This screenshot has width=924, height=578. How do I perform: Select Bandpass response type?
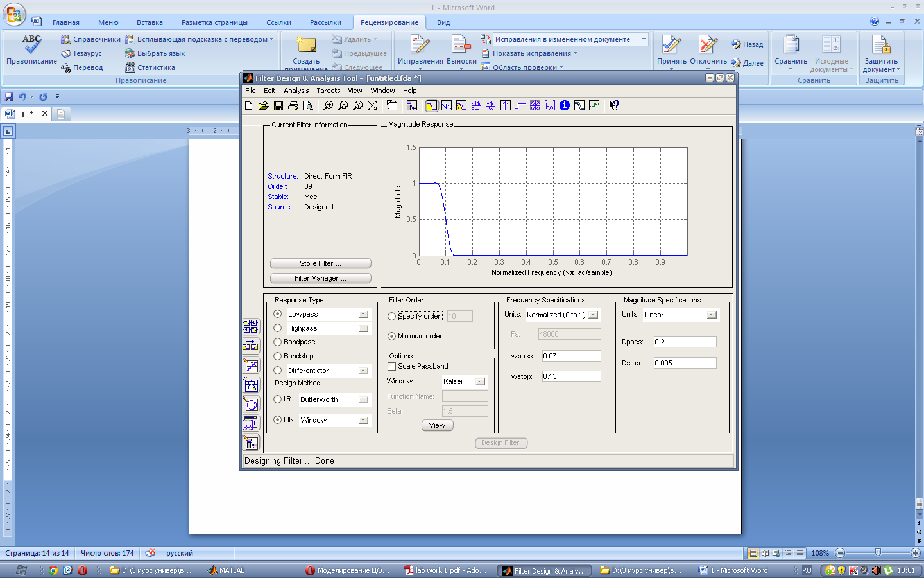(x=278, y=342)
